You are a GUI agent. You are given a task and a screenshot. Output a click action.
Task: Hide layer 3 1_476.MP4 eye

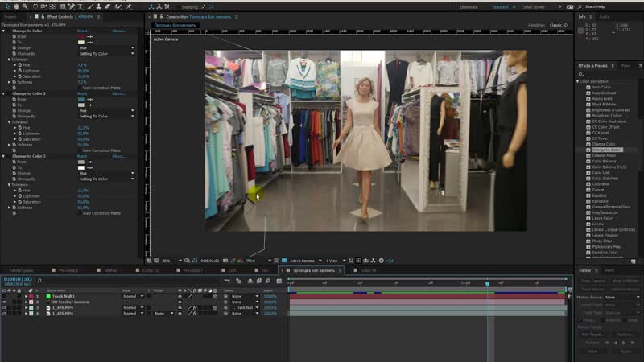(5, 307)
